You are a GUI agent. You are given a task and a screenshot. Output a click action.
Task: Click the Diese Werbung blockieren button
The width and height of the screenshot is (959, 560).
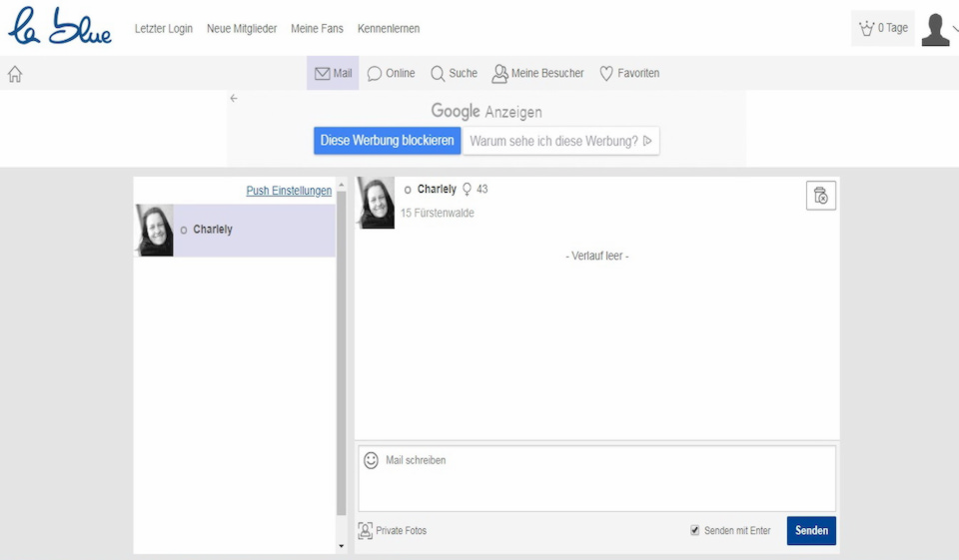[x=387, y=141]
